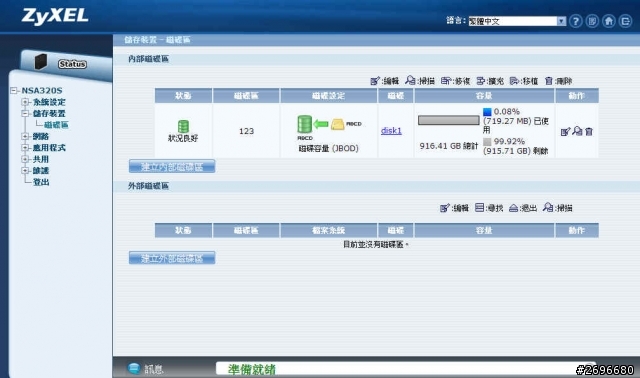Click the delete legend trash icon
This screenshot has width=640, height=378.
(549, 81)
